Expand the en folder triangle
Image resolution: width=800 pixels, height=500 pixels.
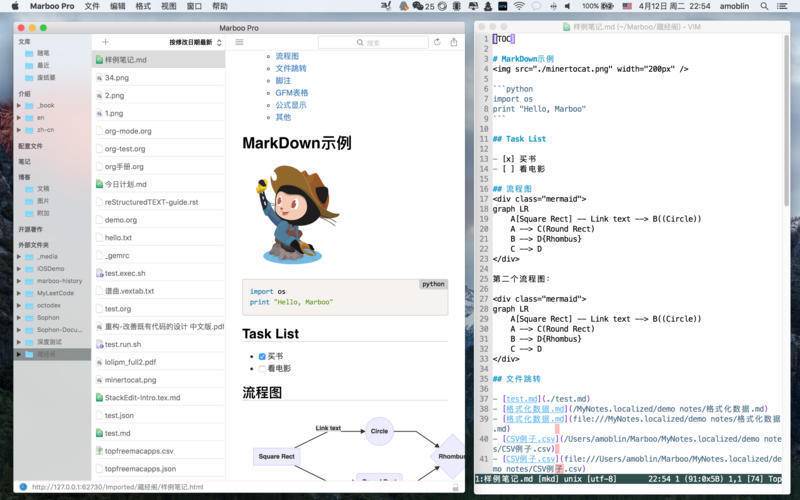(19, 117)
